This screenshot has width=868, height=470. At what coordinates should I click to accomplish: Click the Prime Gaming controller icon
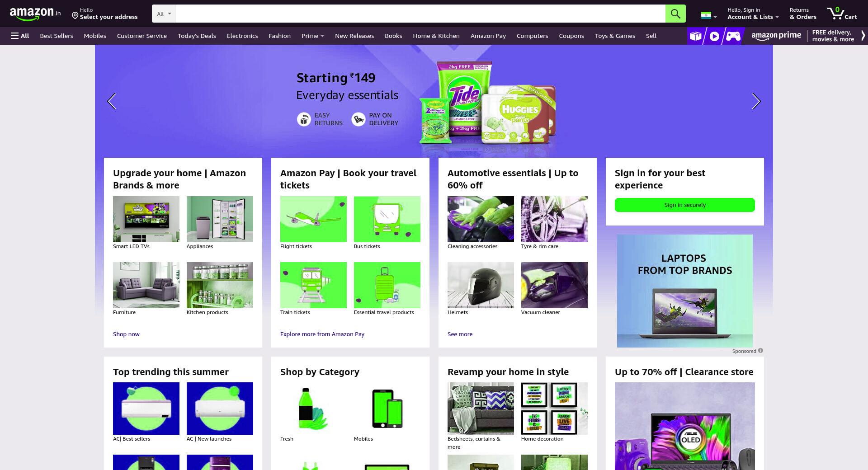pos(733,36)
